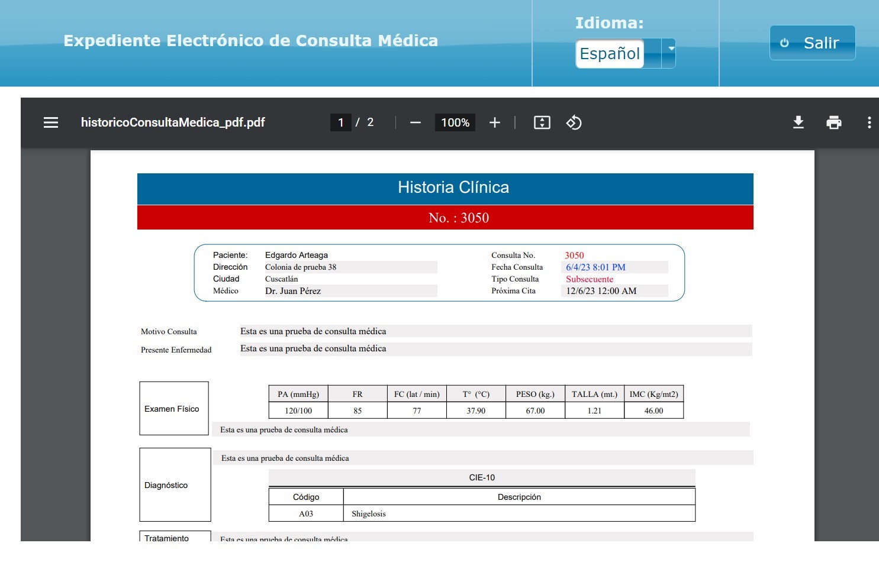Click the Presente Enfermedad label
Image resolution: width=879 pixels, height=588 pixels.
click(176, 350)
